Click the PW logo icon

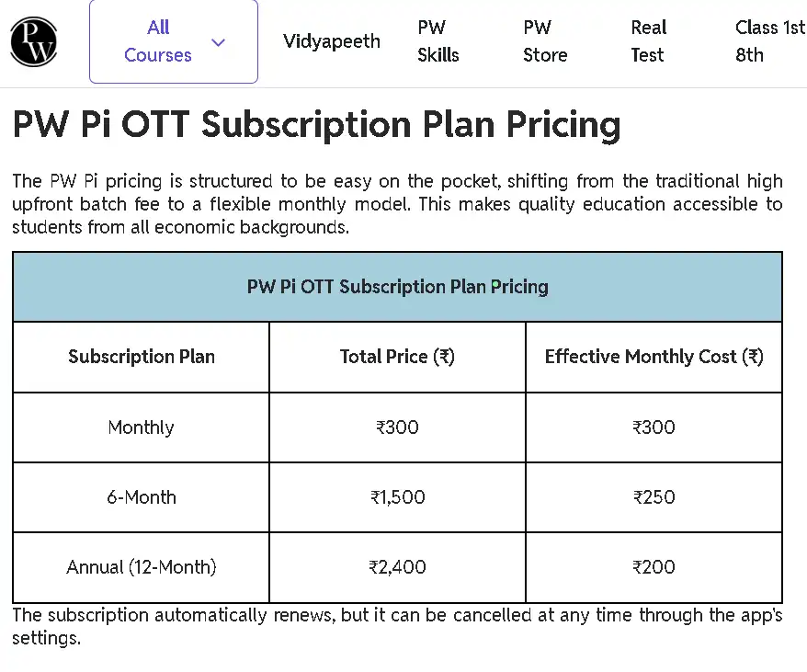(x=34, y=41)
